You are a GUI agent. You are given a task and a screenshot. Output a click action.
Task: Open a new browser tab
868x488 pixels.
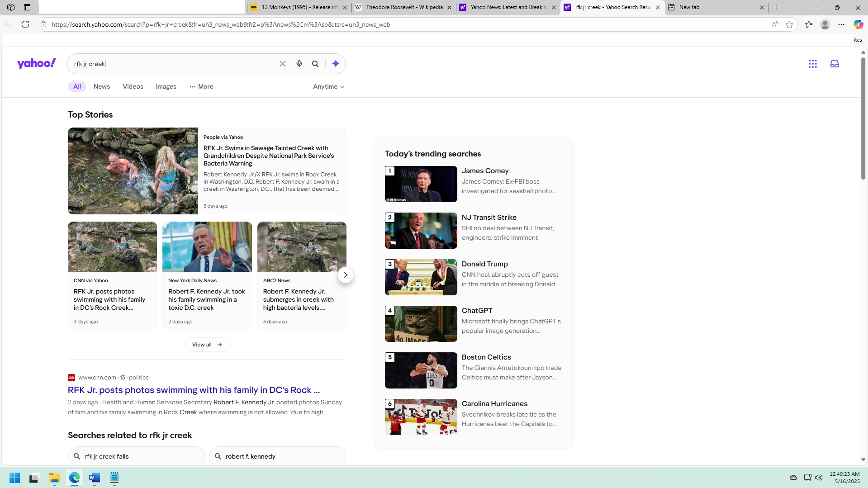click(x=777, y=7)
